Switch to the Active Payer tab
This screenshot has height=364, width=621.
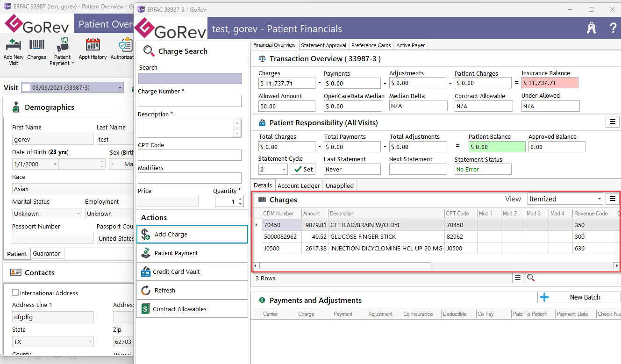(x=411, y=45)
